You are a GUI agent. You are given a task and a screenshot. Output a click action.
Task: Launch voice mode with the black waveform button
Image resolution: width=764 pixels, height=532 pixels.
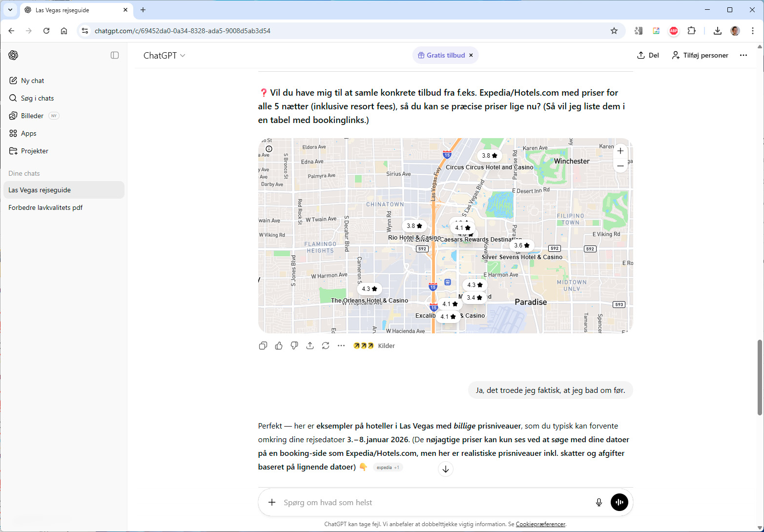[x=619, y=502]
